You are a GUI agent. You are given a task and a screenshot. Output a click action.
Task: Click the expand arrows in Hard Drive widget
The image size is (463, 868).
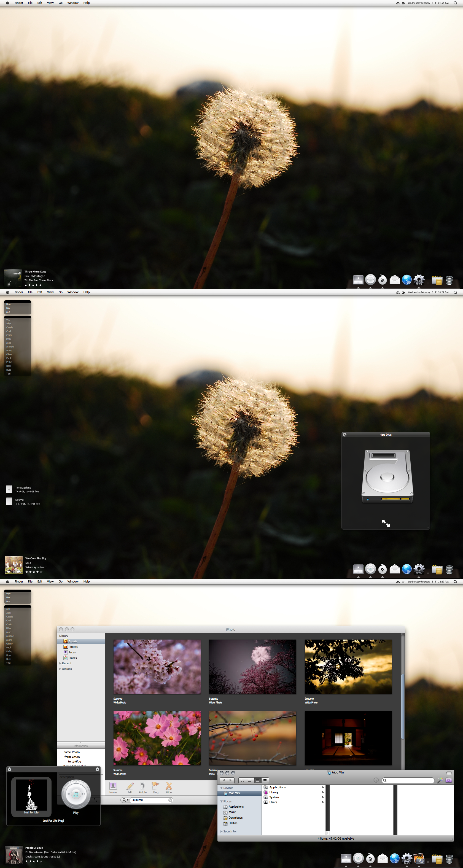point(386,523)
